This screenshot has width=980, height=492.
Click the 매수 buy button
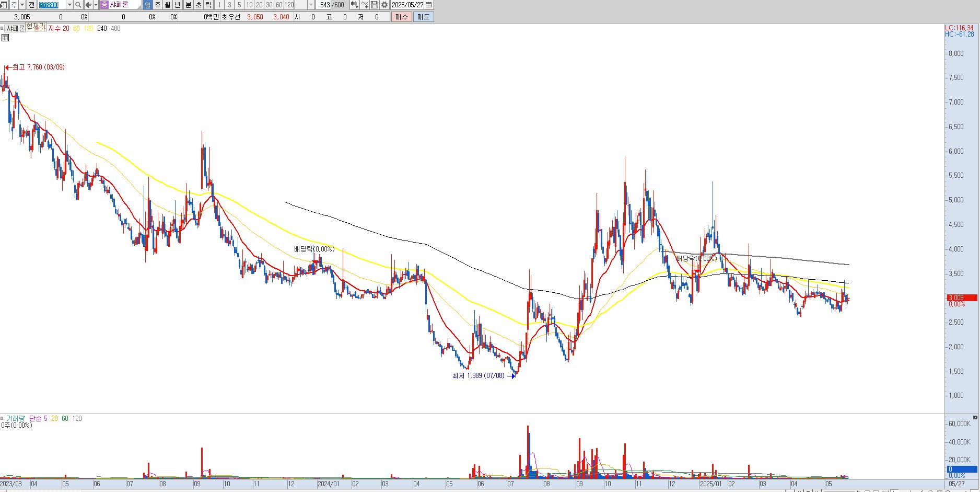[x=401, y=17]
